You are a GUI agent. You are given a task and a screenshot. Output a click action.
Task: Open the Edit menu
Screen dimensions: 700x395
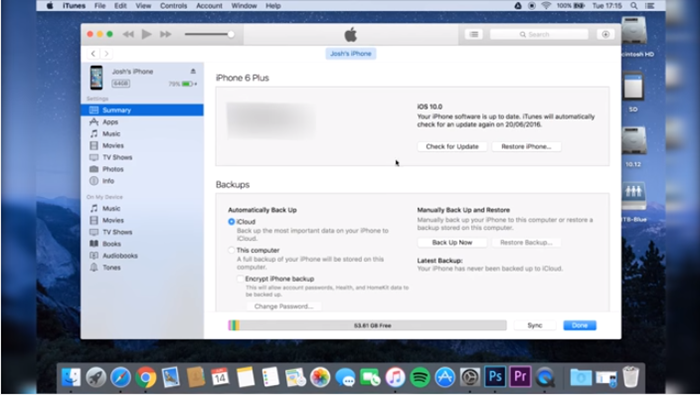[120, 6]
